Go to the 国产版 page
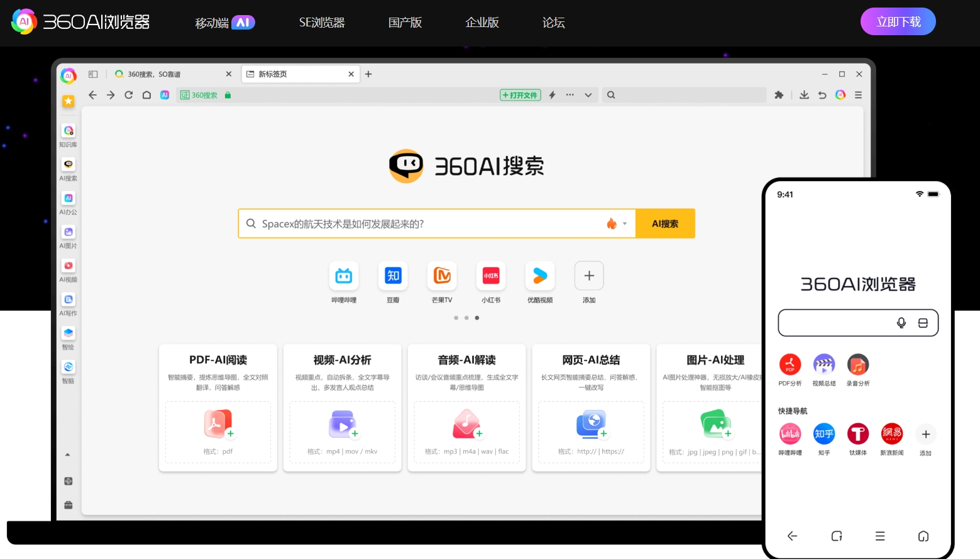The image size is (980, 559). tap(405, 23)
